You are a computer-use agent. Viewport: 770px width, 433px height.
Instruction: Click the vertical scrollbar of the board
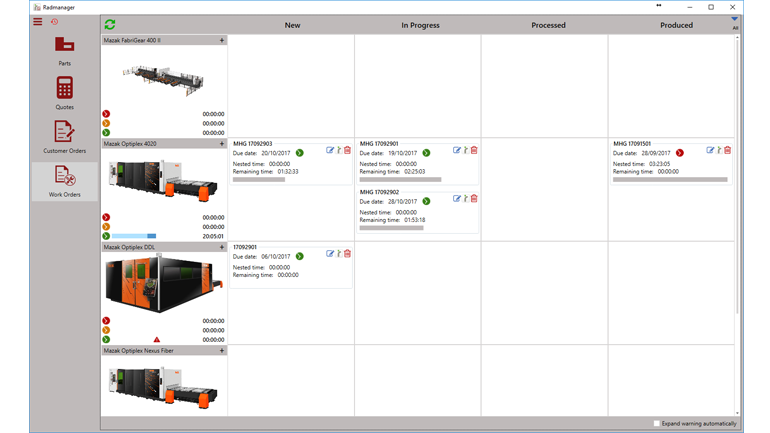pos(737,177)
